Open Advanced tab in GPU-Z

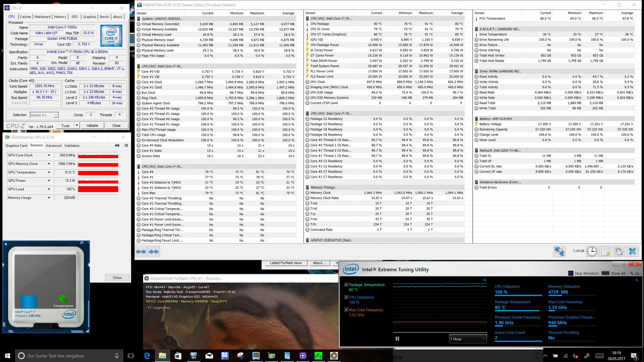tap(54, 145)
